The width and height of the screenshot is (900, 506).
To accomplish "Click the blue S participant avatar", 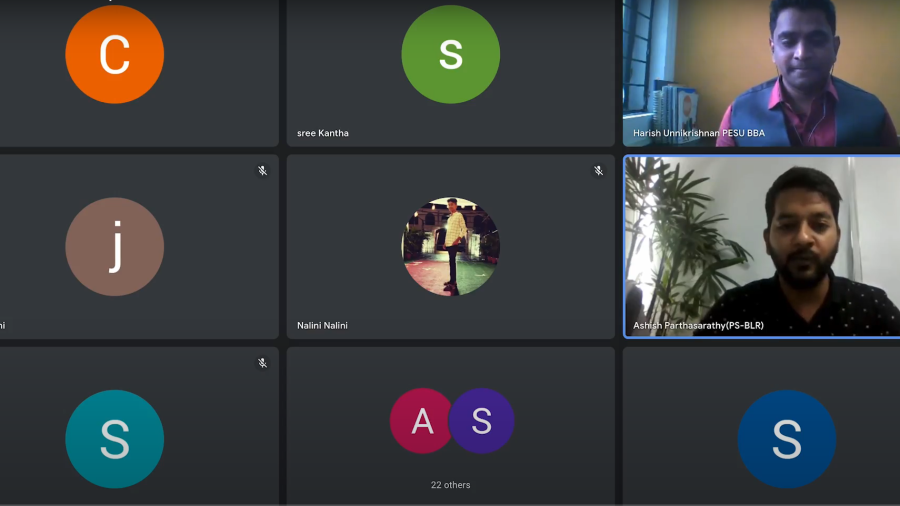I will pyautogui.click(x=786, y=438).
